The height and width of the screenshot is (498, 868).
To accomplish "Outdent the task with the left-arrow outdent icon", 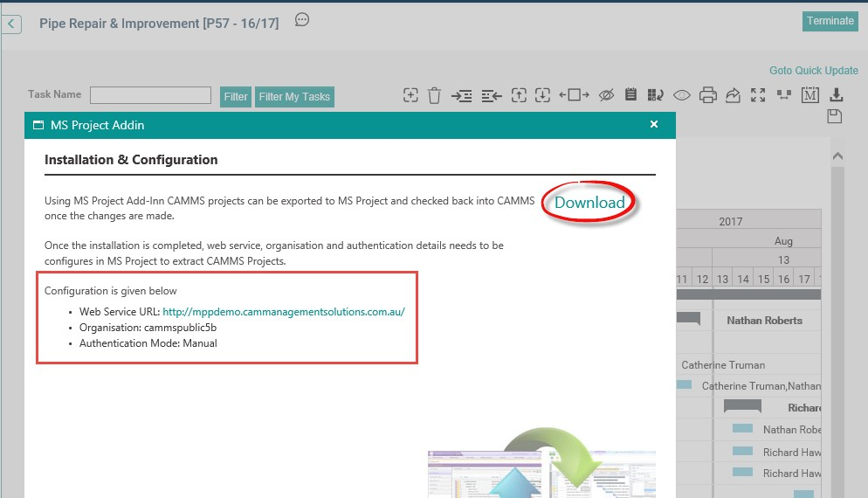I will pos(492,96).
